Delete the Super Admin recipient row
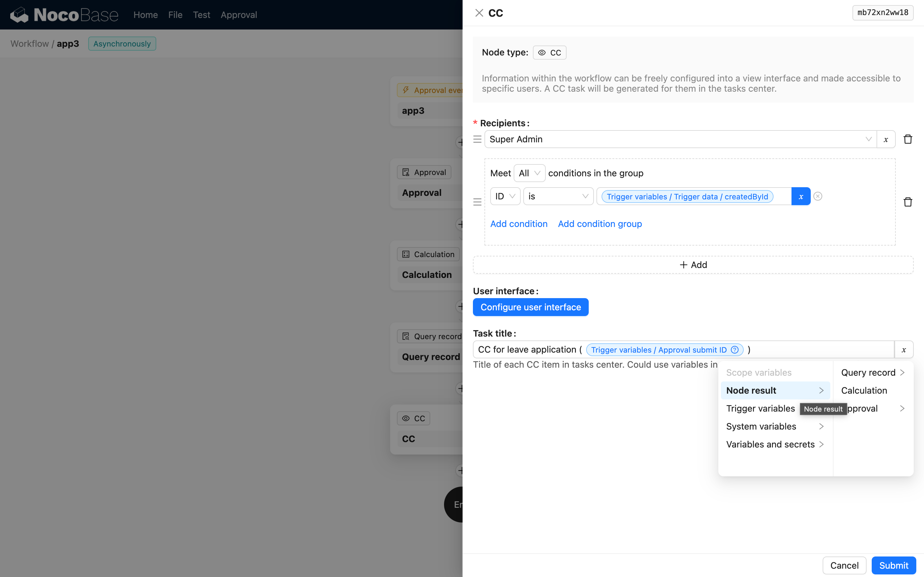The height and width of the screenshot is (577, 924). [908, 139]
